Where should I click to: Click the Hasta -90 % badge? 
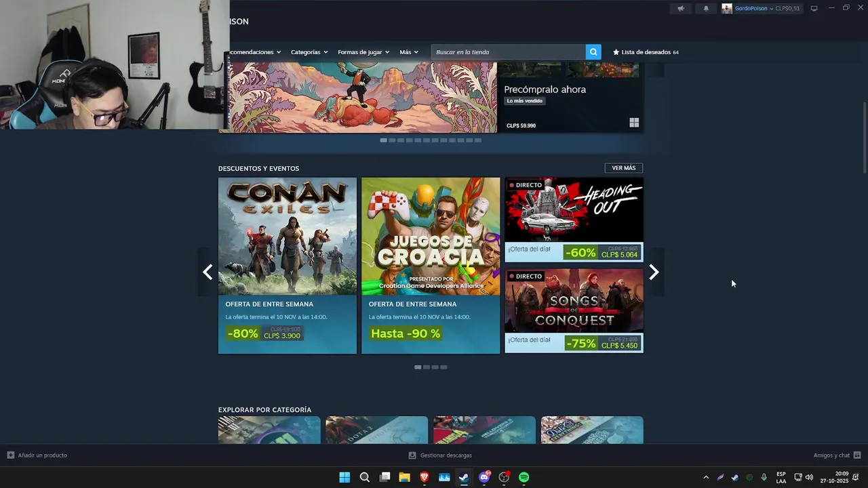pos(406,333)
